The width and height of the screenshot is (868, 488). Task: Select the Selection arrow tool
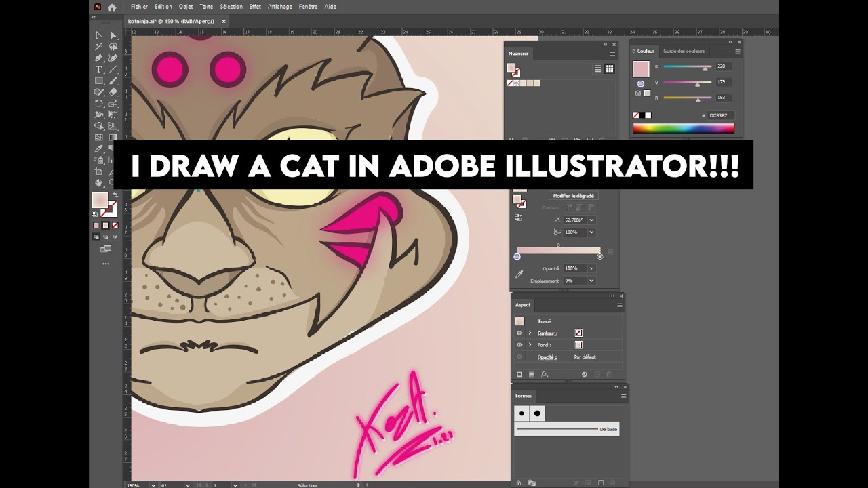coord(99,35)
